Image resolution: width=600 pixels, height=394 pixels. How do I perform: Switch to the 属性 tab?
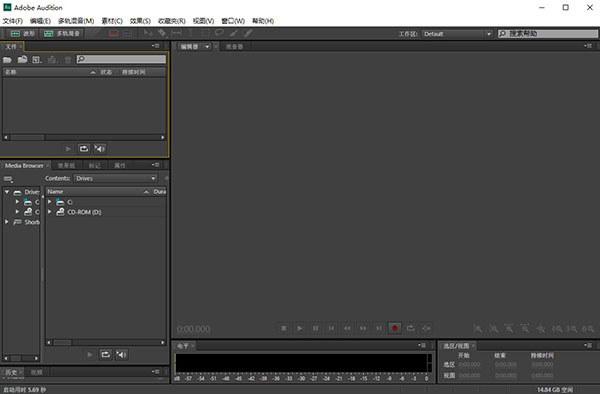coord(120,166)
